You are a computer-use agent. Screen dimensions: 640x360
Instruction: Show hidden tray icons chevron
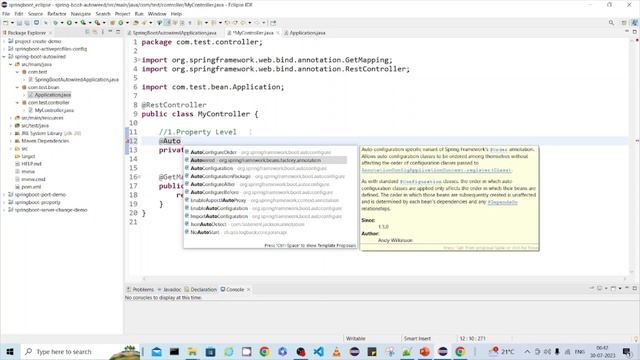[527, 352]
